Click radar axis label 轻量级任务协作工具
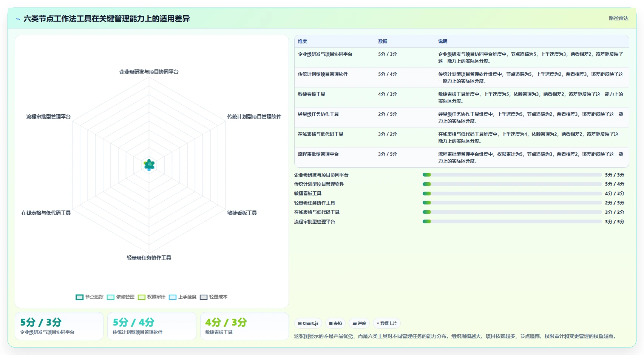The width and height of the screenshot is (644, 355). point(149,258)
